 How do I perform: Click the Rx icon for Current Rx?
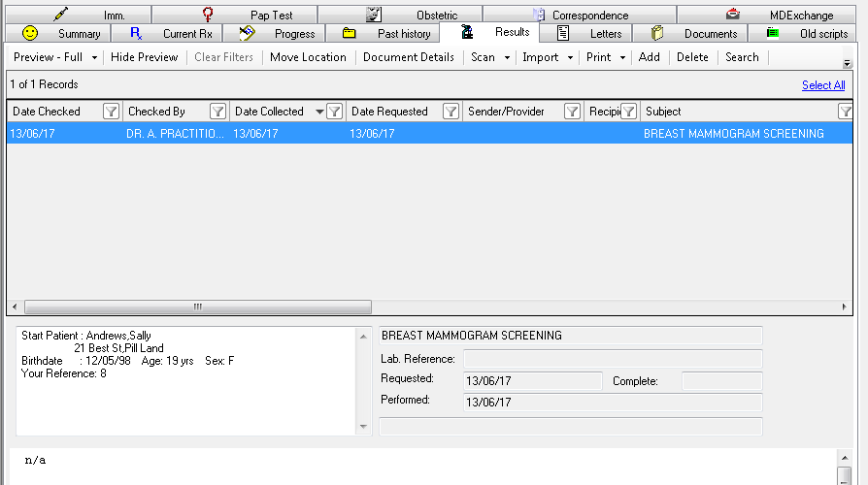pos(136,33)
